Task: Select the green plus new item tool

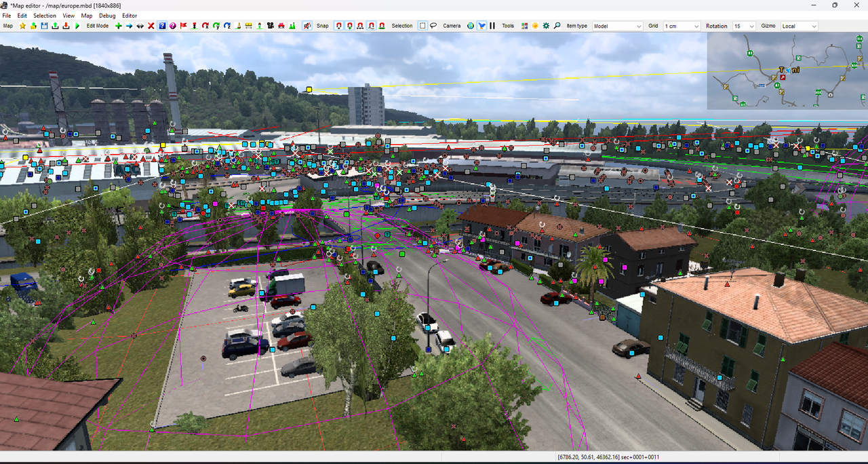Action: [x=118, y=26]
